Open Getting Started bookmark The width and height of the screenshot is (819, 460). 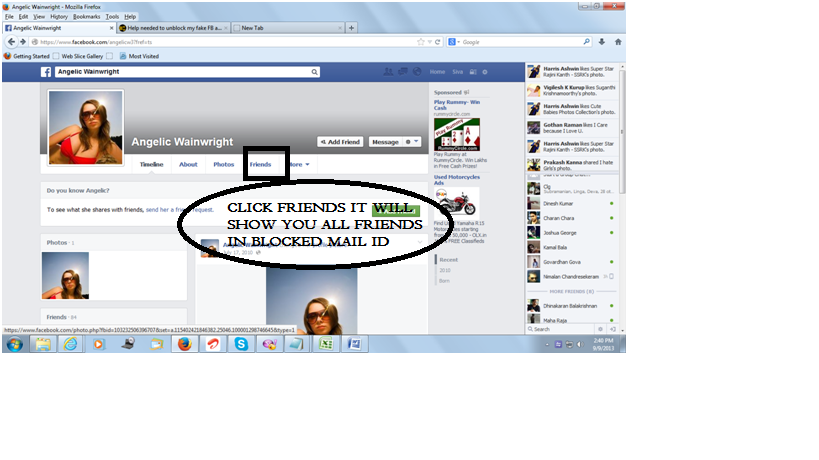click(27, 56)
